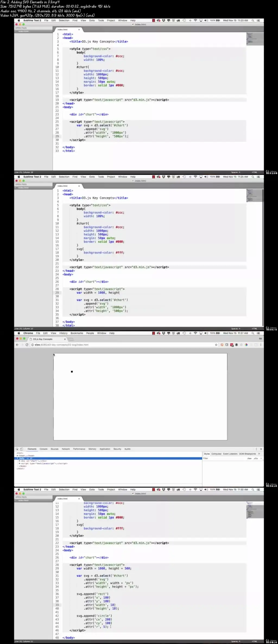Click the black square rect in the white SVG
The width and height of the screenshot is (278, 644).
click(72, 371)
